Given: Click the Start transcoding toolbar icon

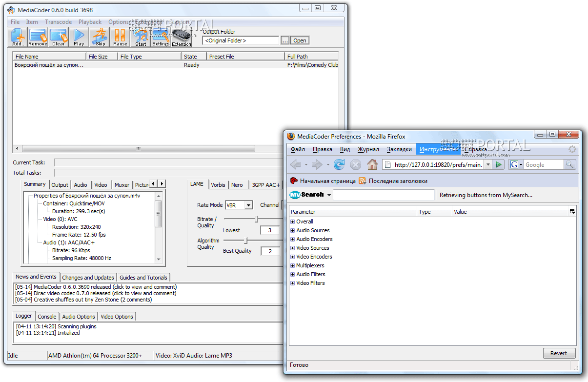Looking at the screenshot, I should [141, 37].
